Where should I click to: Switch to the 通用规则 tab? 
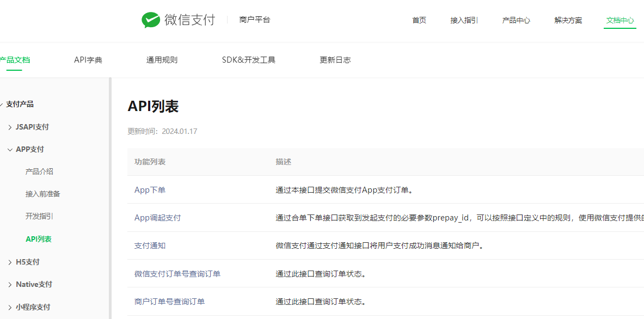(x=162, y=60)
